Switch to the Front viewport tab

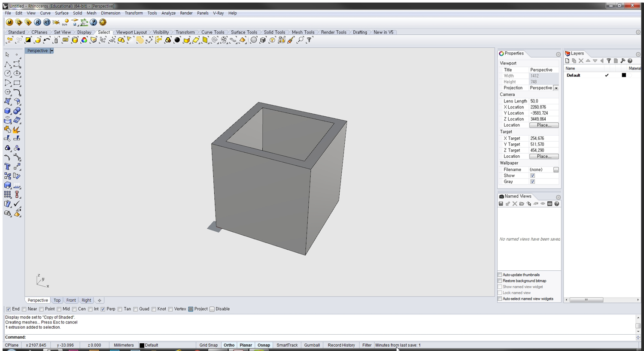point(71,300)
